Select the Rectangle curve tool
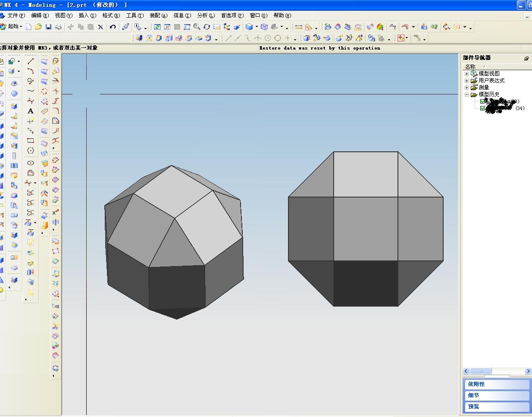532x417 pixels. tap(31, 141)
